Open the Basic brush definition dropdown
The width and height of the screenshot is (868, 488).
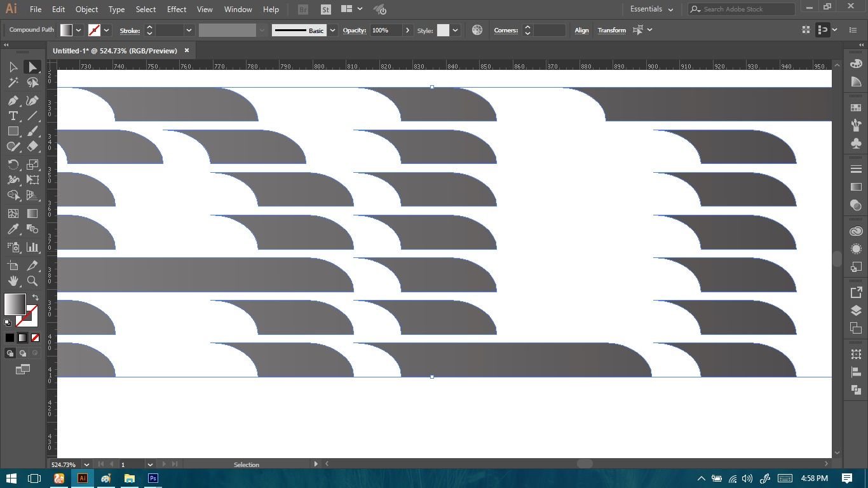(332, 30)
